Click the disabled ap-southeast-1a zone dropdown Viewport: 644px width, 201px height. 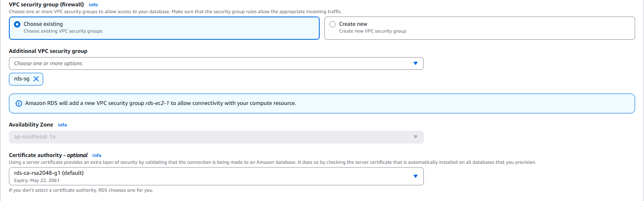pos(216,137)
